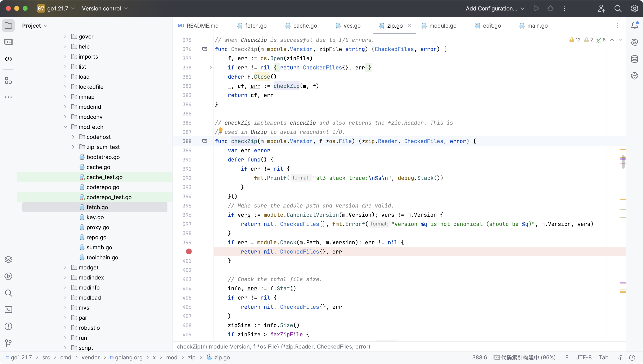Click the Tab indent setting in status bar
Screen dimensions: 643x364
pos(603,358)
